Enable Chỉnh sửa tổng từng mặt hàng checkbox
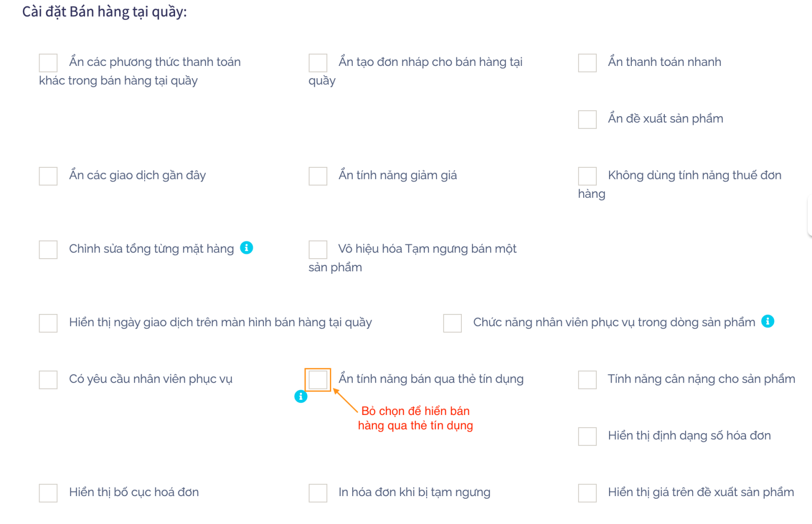This screenshot has height=524, width=812. pyautogui.click(x=48, y=250)
